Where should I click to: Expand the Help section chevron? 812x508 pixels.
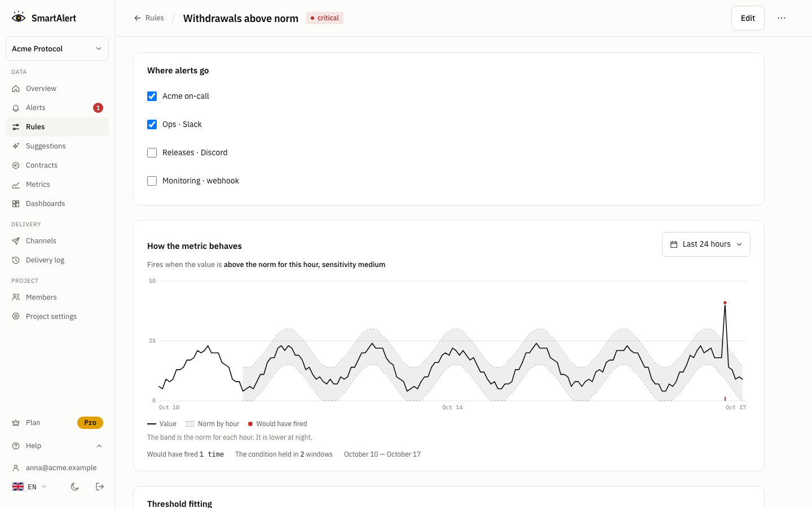99,446
